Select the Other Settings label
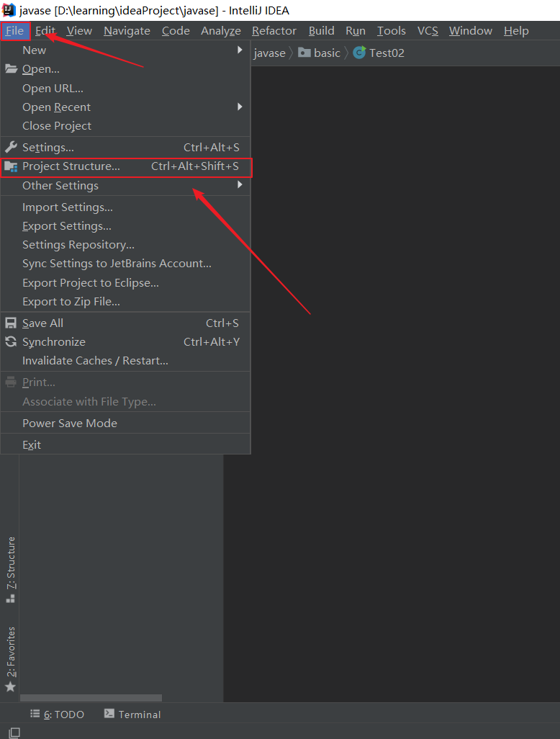Viewport: 560px width, 739px height. (x=60, y=186)
